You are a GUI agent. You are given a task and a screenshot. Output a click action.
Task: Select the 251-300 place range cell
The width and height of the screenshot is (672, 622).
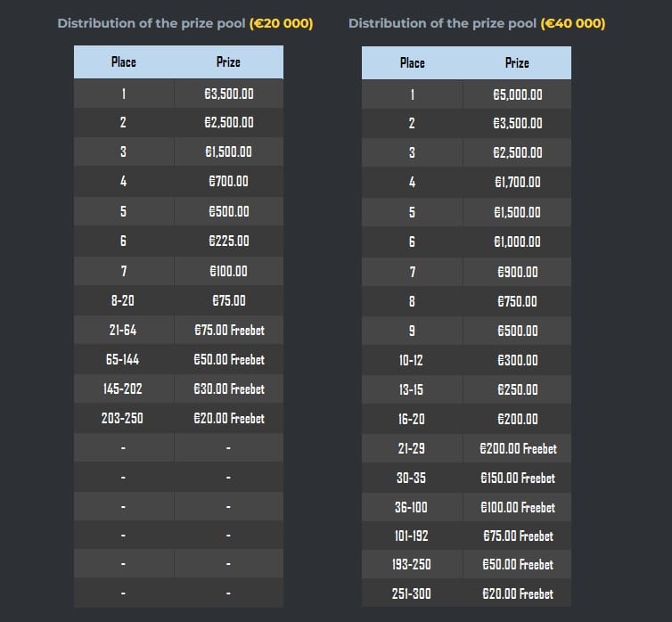click(412, 593)
